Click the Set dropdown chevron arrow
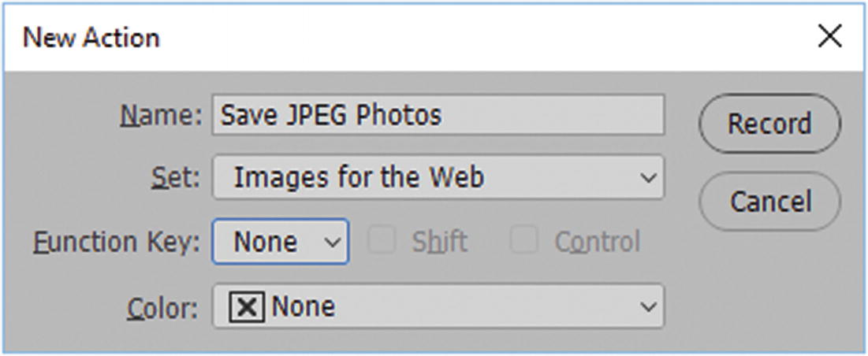This screenshot has width=868, height=356. 648,178
